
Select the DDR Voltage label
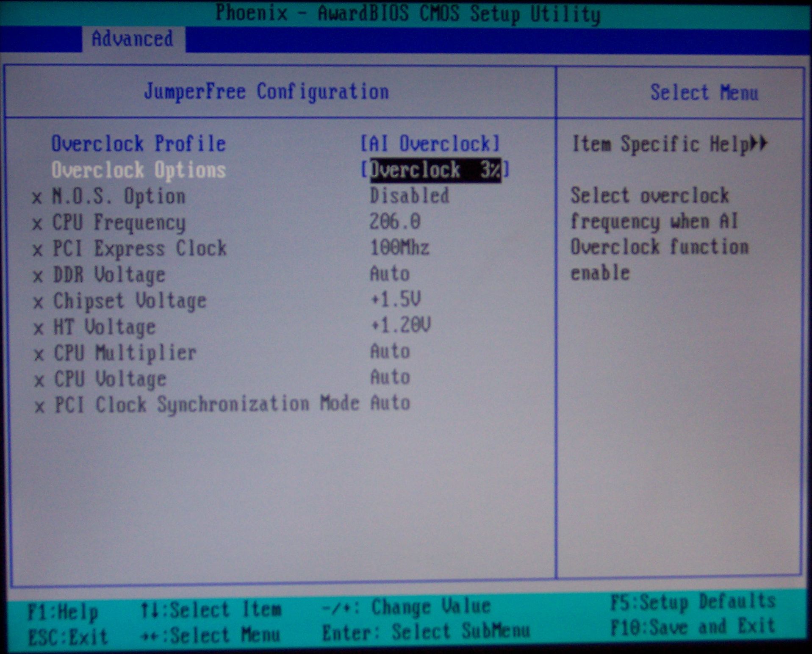(x=109, y=275)
